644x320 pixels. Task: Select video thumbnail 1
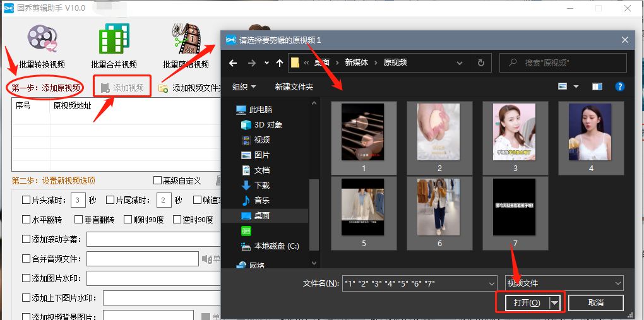click(363, 138)
